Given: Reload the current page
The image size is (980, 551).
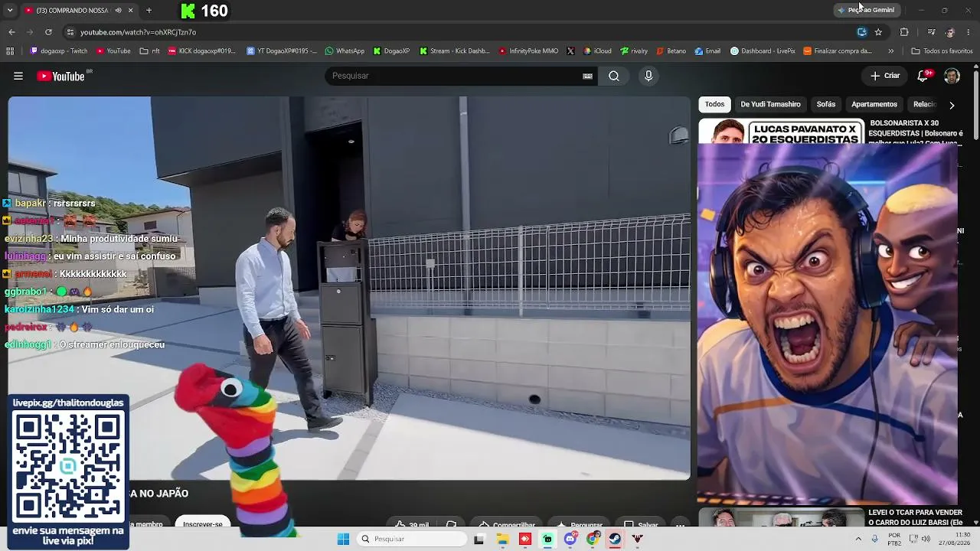Looking at the screenshot, I should 48,32.
